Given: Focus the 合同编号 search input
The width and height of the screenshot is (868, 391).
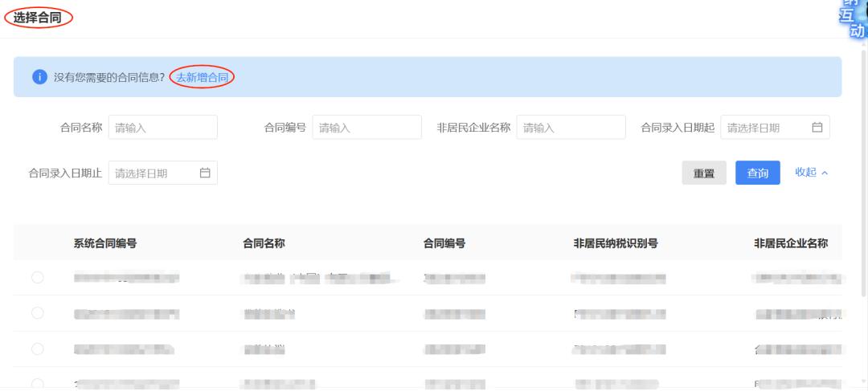Looking at the screenshot, I should coord(366,128).
